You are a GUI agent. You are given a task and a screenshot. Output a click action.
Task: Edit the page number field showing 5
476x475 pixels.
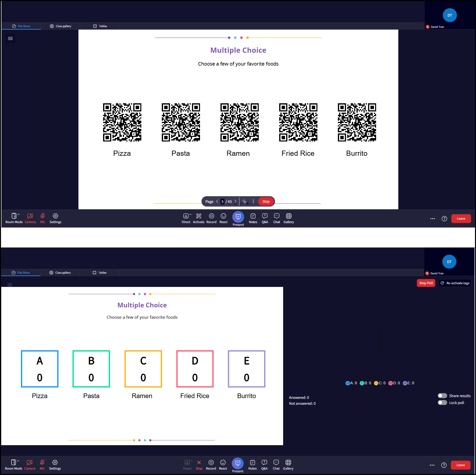pyautogui.click(x=222, y=201)
